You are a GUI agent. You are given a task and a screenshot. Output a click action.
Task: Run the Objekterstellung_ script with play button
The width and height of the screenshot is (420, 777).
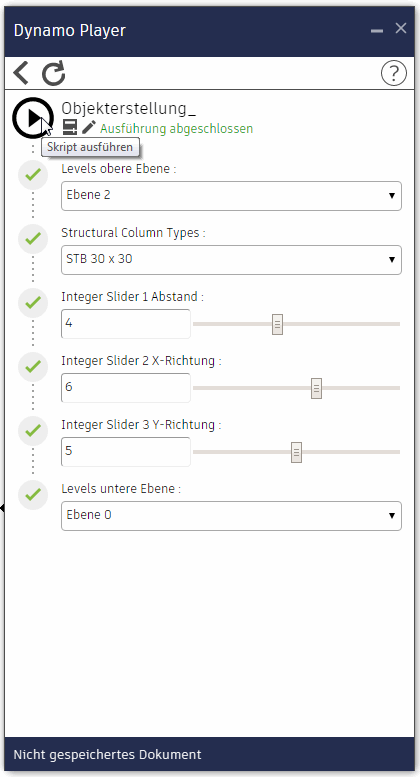(x=33, y=118)
